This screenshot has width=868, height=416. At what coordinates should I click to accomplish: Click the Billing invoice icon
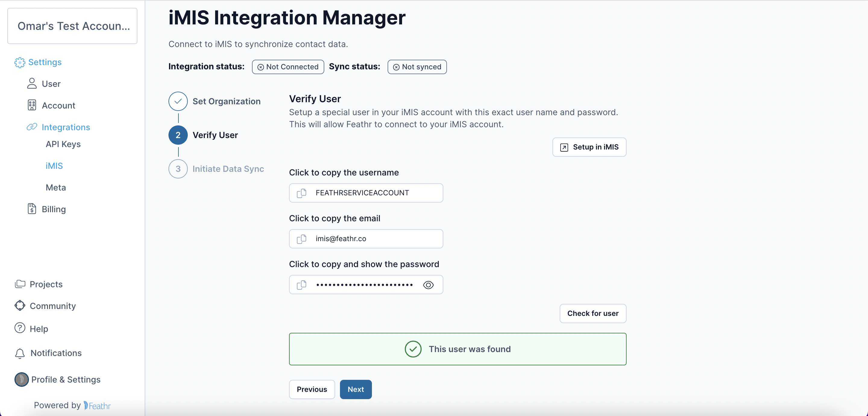pyautogui.click(x=31, y=209)
